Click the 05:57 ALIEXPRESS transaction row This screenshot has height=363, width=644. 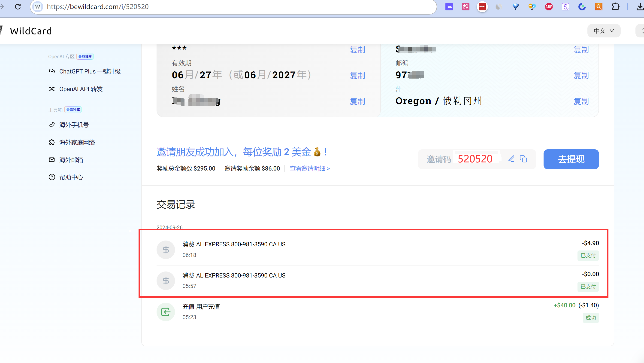378,281
